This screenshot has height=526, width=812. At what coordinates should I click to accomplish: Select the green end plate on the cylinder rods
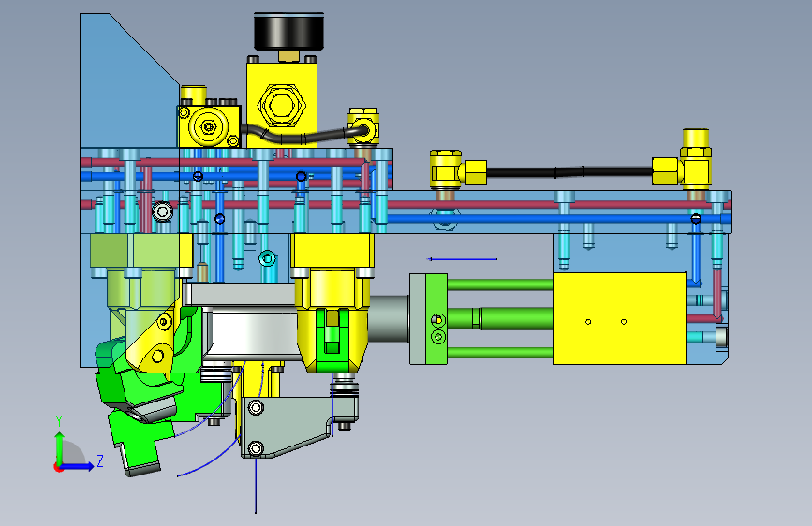(436, 319)
